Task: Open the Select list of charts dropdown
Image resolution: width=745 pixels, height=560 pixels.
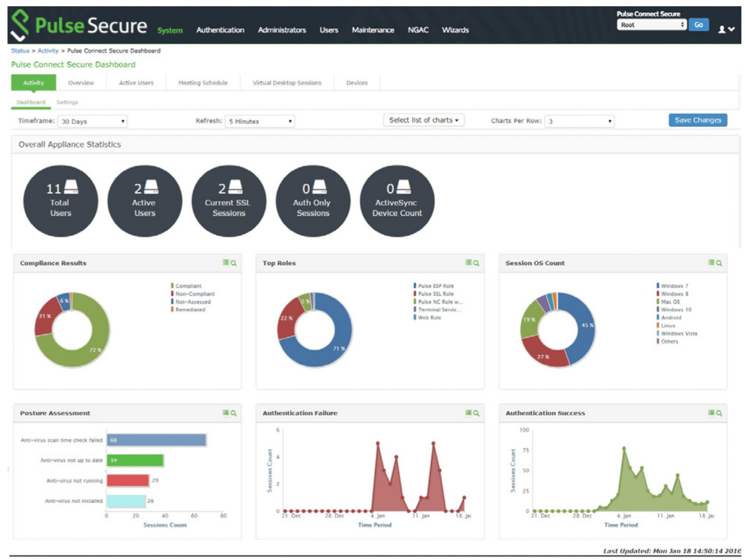Action: coord(424,120)
